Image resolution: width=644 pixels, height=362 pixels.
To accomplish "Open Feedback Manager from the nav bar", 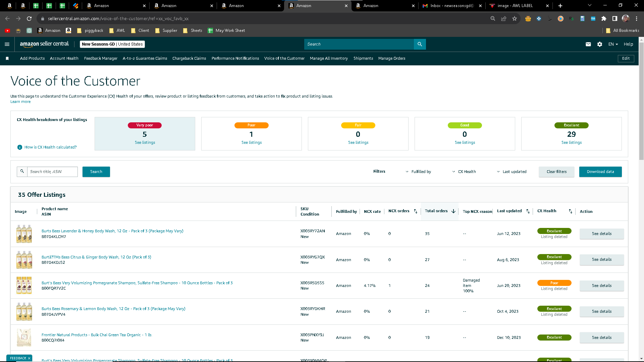I will (101, 58).
